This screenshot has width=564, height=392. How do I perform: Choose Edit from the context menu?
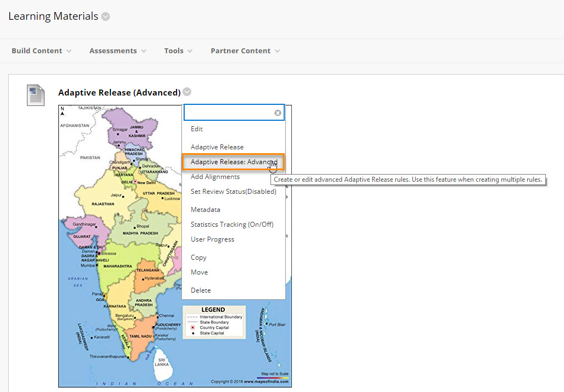tap(197, 129)
